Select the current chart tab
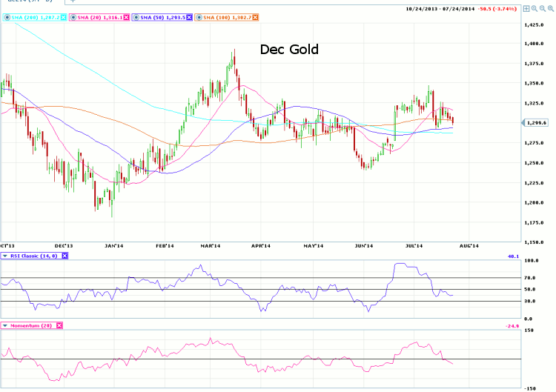The height and width of the screenshot is (392, 556). [x=30, y=2]
